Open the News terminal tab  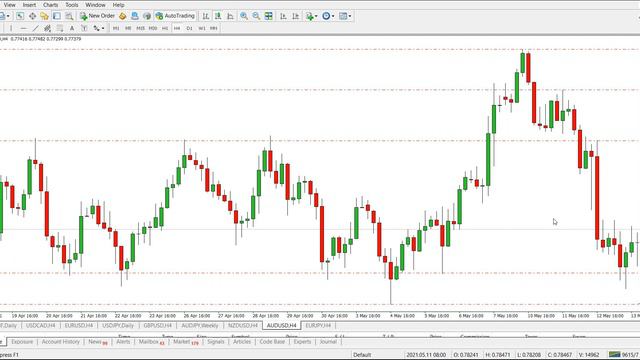(98, 342)
